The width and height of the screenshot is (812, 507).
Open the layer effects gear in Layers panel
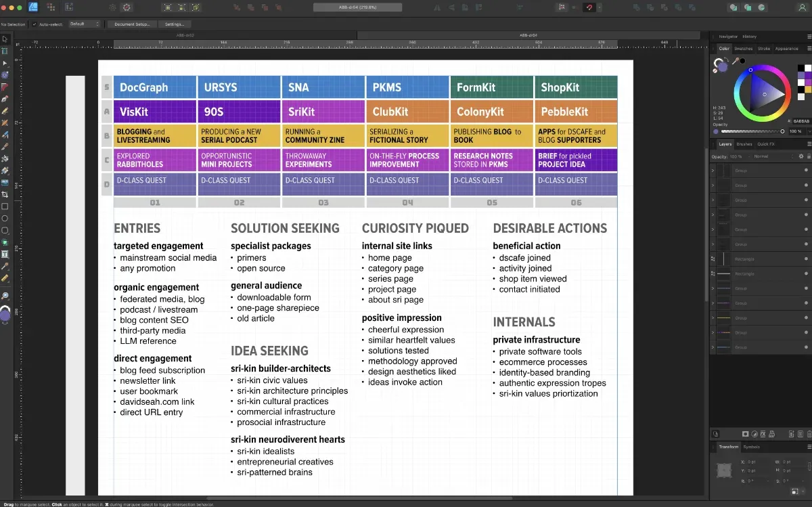point(801,156)
